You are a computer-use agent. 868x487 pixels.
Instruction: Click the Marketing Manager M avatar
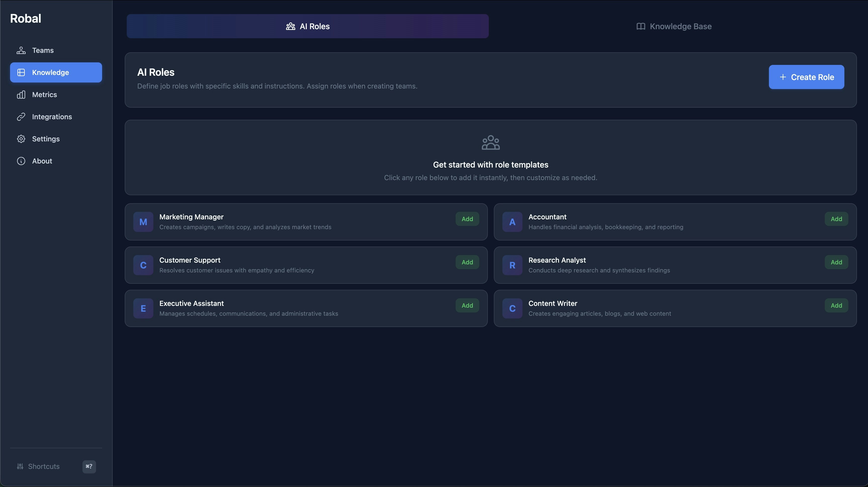143,222
